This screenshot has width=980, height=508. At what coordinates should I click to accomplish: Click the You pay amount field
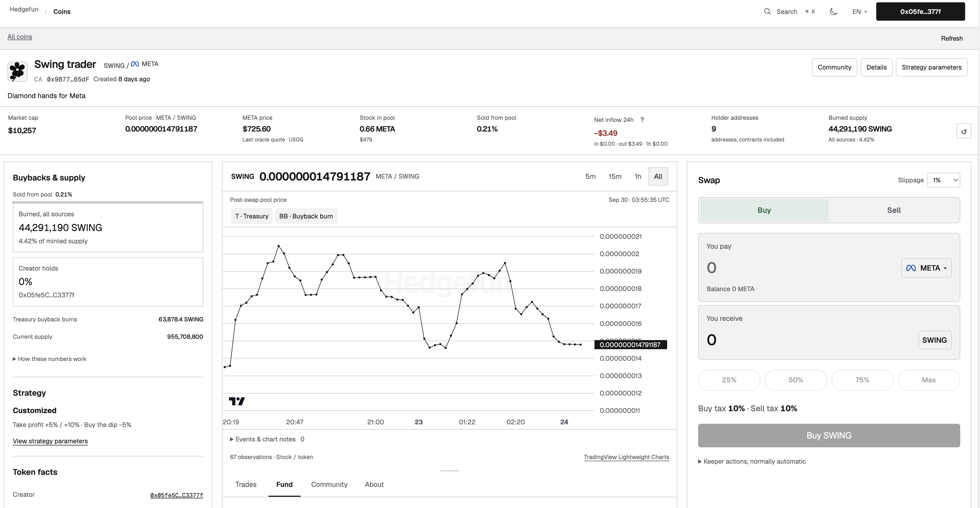coord(799,268)
